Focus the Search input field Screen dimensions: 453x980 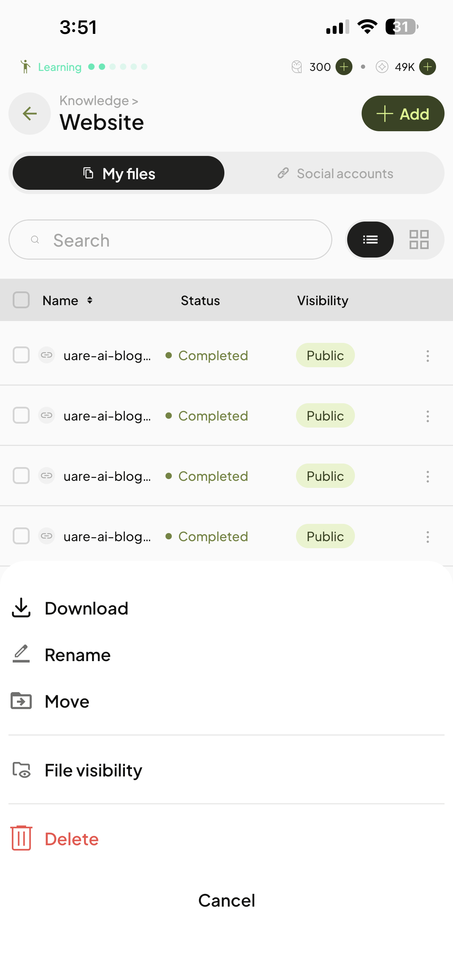[x=170, y=240]
